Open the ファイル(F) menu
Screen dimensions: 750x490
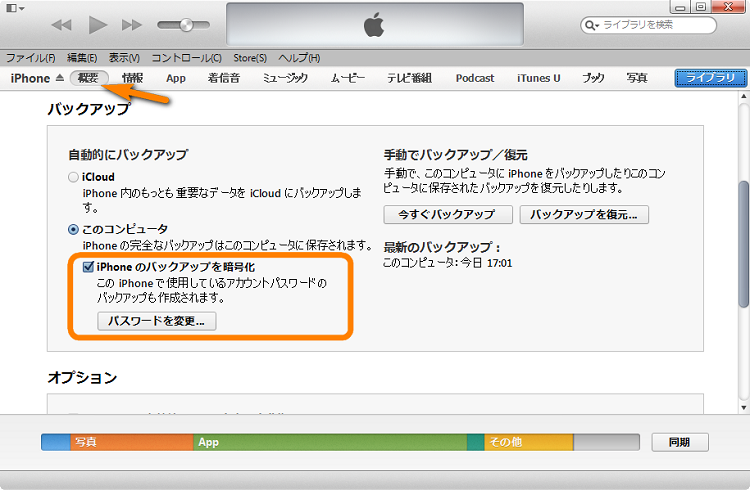(x=31, y=58)
